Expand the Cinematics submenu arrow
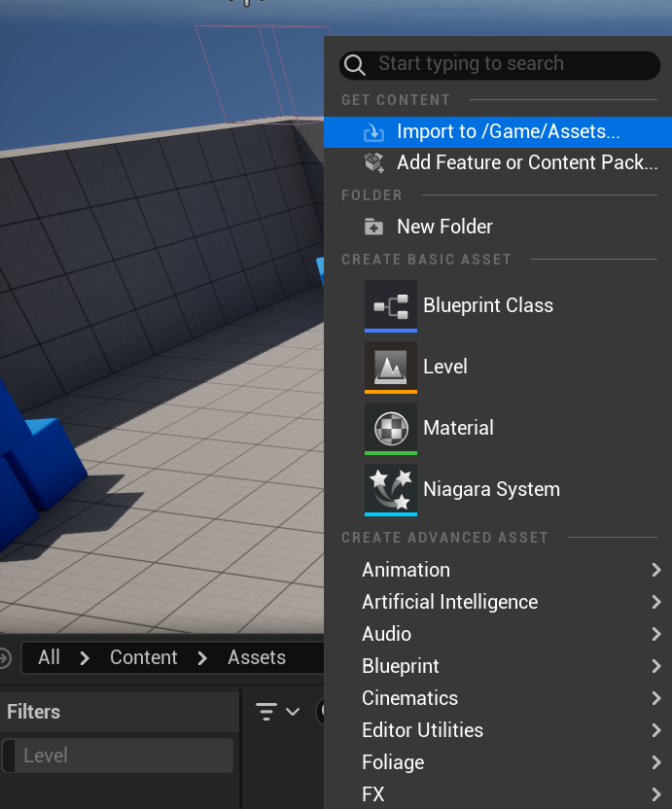672x809 pixels. pos(656,698)
